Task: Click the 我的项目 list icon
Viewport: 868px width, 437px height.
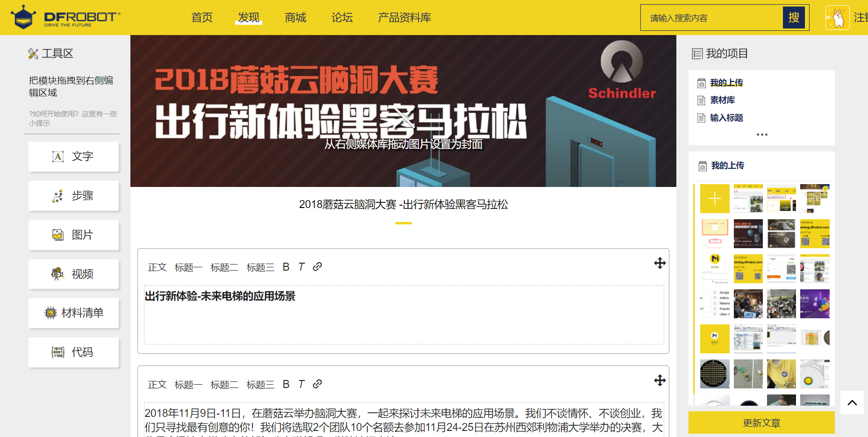Action: point(697,54)
